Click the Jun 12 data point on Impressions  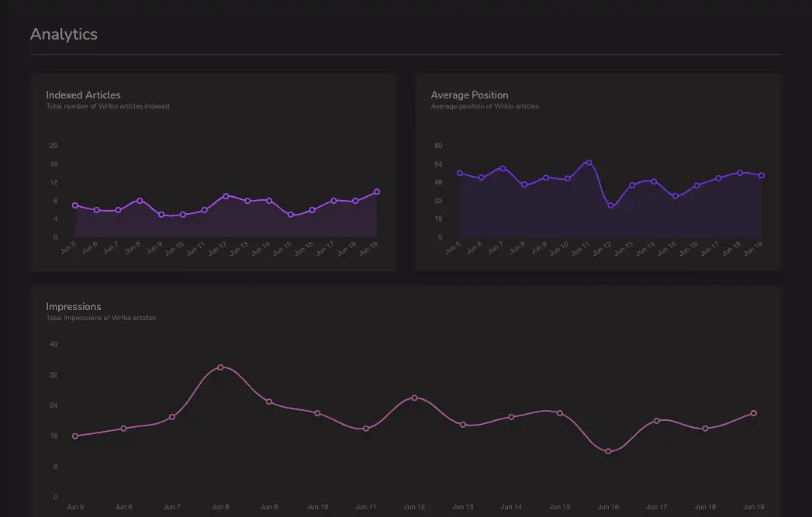coord(414,398)
